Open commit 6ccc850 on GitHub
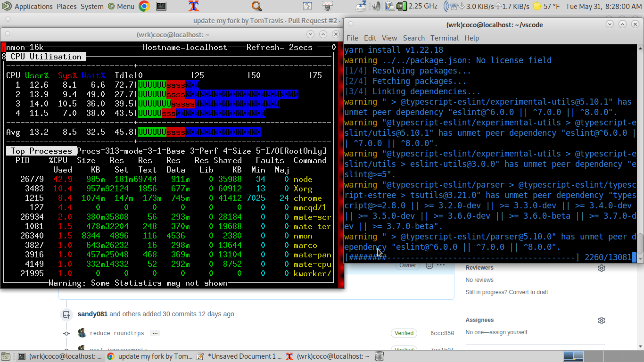Image resolution: width=644 pixels, height=362 pixels. click(x=442, y=333)
